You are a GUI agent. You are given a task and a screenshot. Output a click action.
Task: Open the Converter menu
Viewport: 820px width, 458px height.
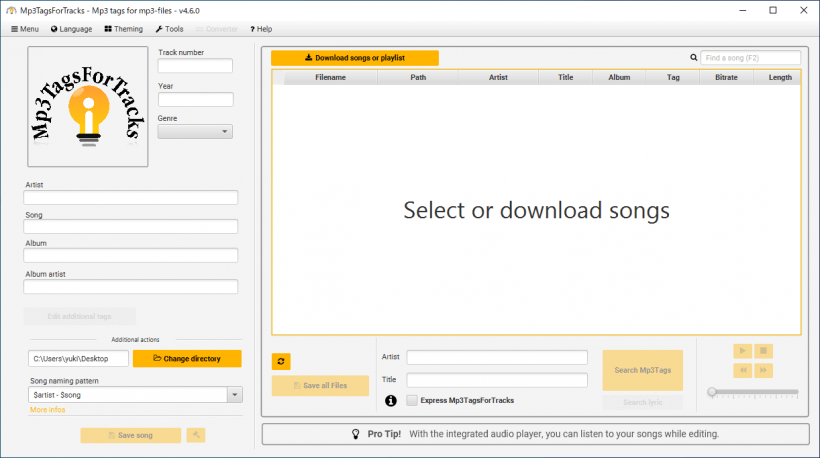pyautogui.click(x=217, y=29)
